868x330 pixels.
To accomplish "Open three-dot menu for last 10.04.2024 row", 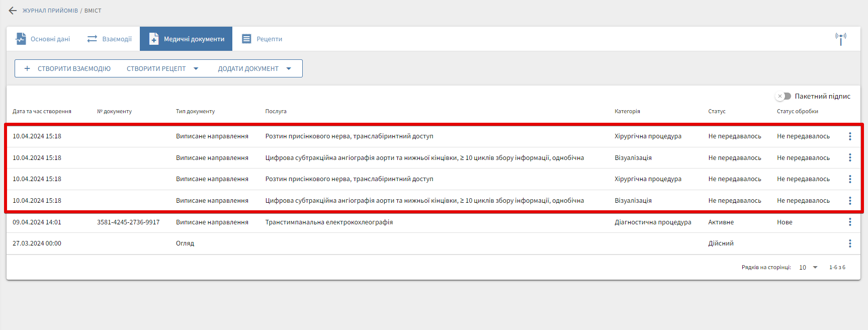I will click(x=850, y=201).
